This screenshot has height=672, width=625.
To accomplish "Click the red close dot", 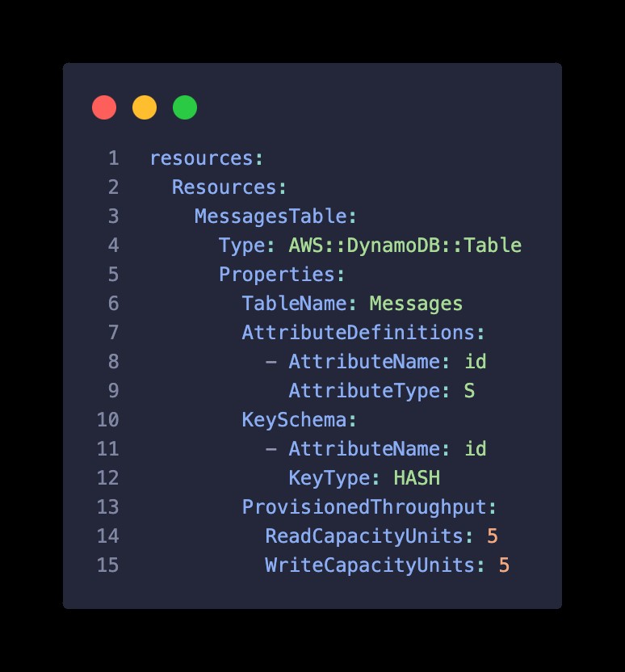I will pyautogui.click(x=104, y=107).
